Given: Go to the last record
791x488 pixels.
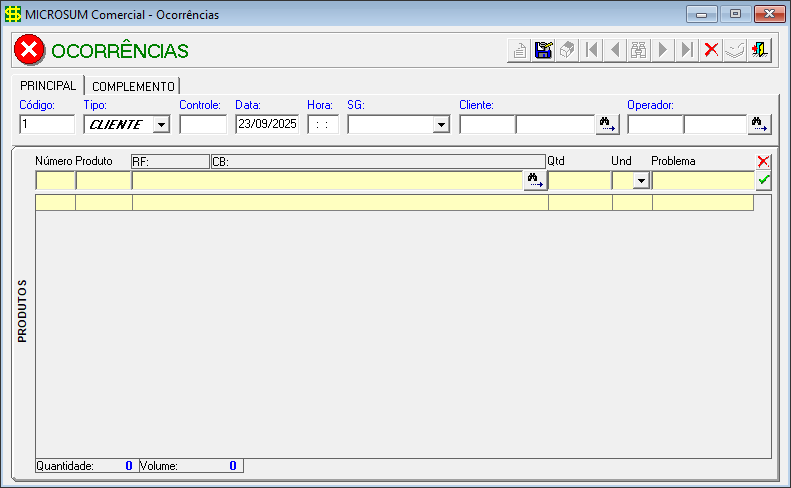Looking at the screenshot, I should (688, 50).
